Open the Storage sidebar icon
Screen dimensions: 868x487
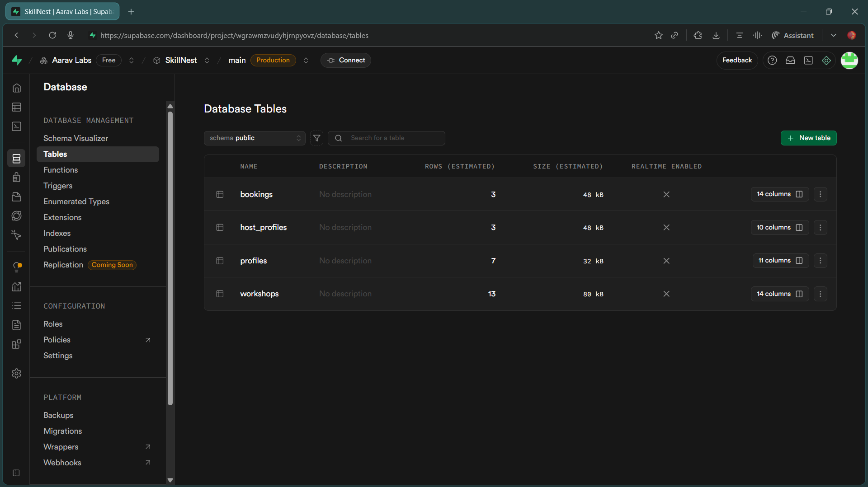tap(17, 197)
